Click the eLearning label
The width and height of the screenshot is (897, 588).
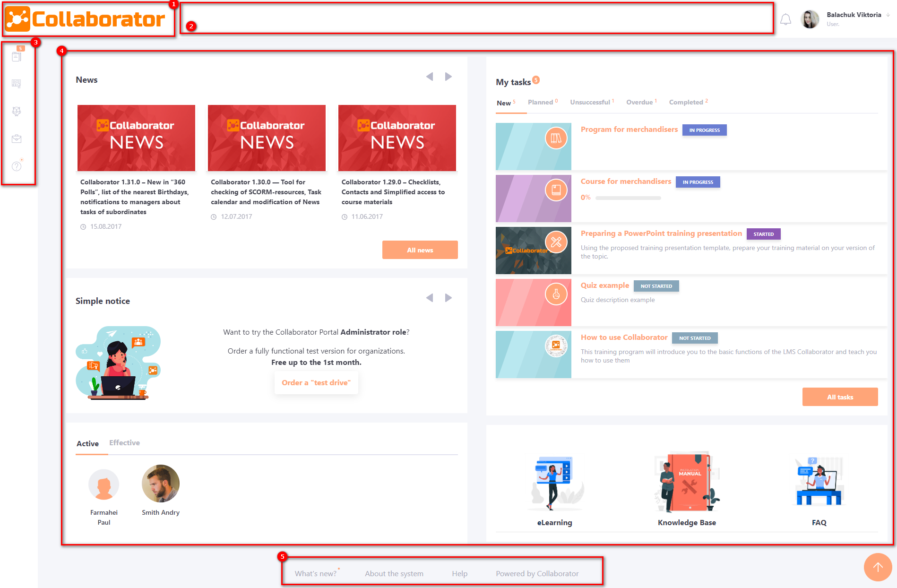(x=555, y=523)
